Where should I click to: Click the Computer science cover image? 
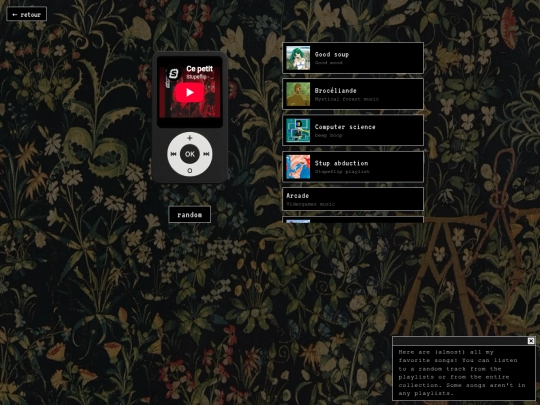(x=298, y=131)
